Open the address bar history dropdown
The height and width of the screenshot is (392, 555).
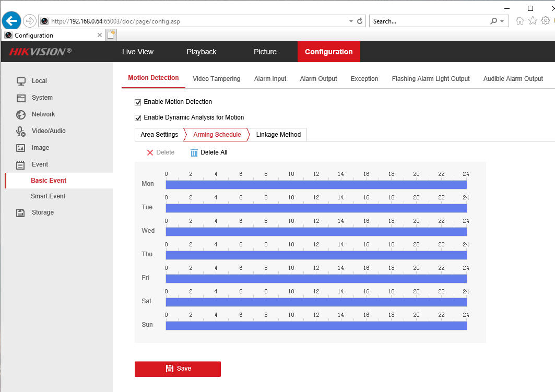coord(351,21)
